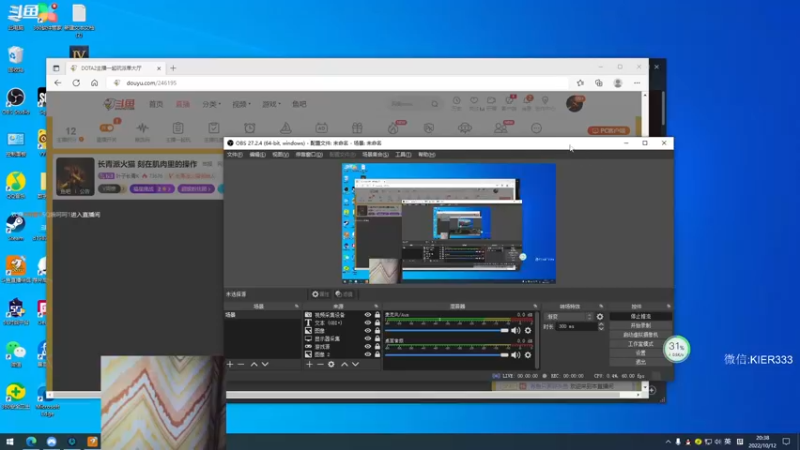Add a new scene with the plus icon
The height and width of the screenshot is (450, 800).
[x=230, y=364]
